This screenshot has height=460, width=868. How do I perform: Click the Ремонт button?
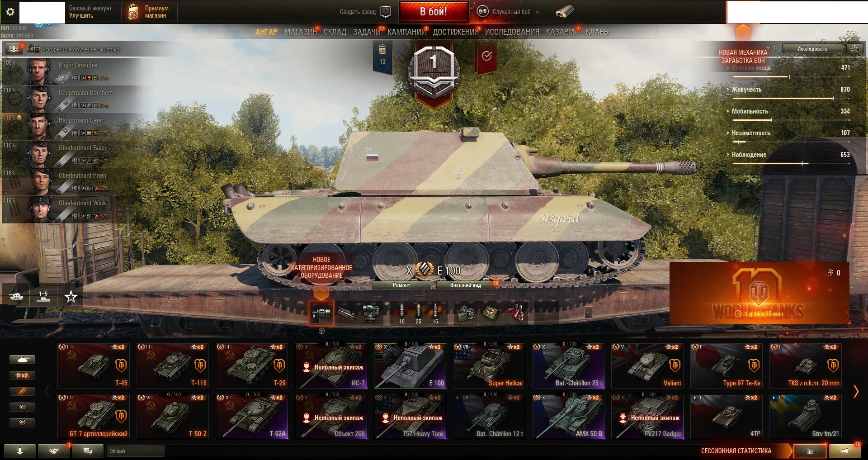(401, 285)
